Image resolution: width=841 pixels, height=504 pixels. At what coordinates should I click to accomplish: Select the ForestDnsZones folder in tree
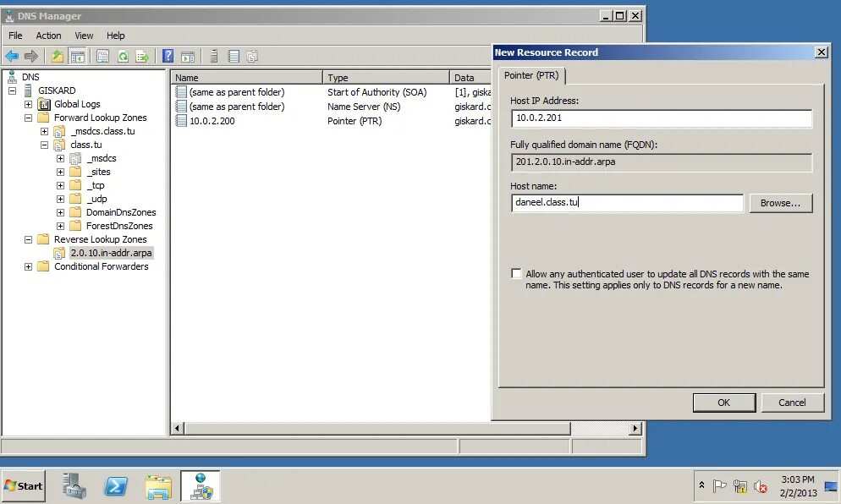[119, 226]
